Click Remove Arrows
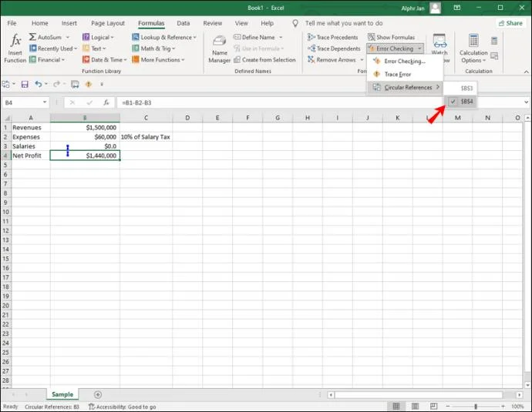Image resolution: width=532 pixels, height=412 pixels. click(332, 59)
